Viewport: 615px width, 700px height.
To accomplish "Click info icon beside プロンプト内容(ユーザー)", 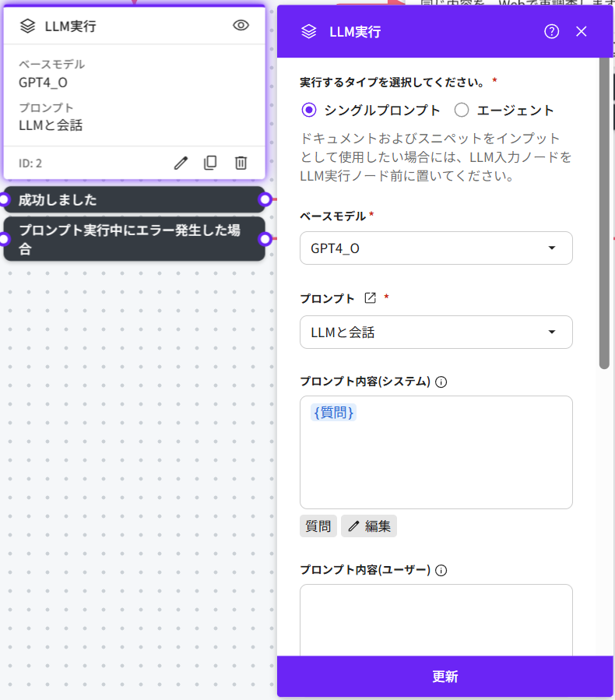I will [441, 570].
